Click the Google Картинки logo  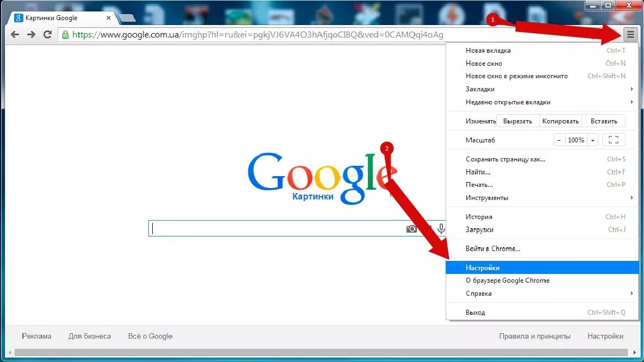point(322,178)
